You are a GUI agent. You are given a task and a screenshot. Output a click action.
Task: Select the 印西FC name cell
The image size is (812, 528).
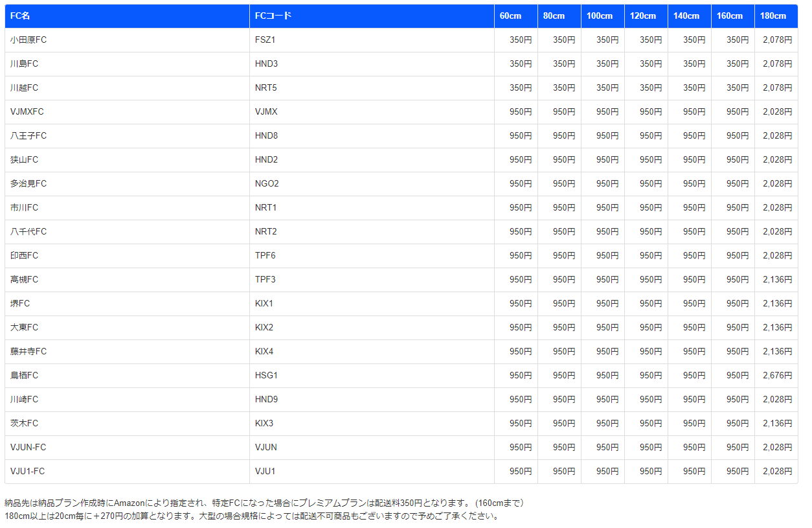pos(24,255)
